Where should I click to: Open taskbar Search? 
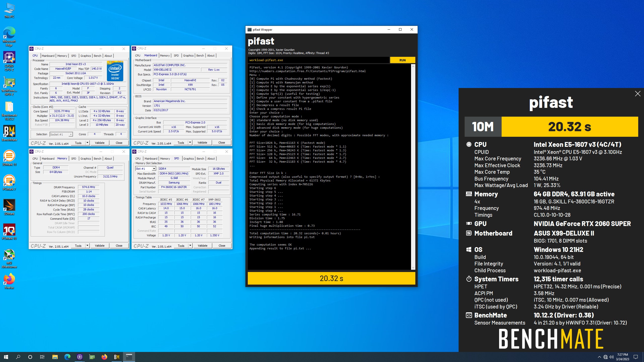pyautogui.click(x=18, y=357)
